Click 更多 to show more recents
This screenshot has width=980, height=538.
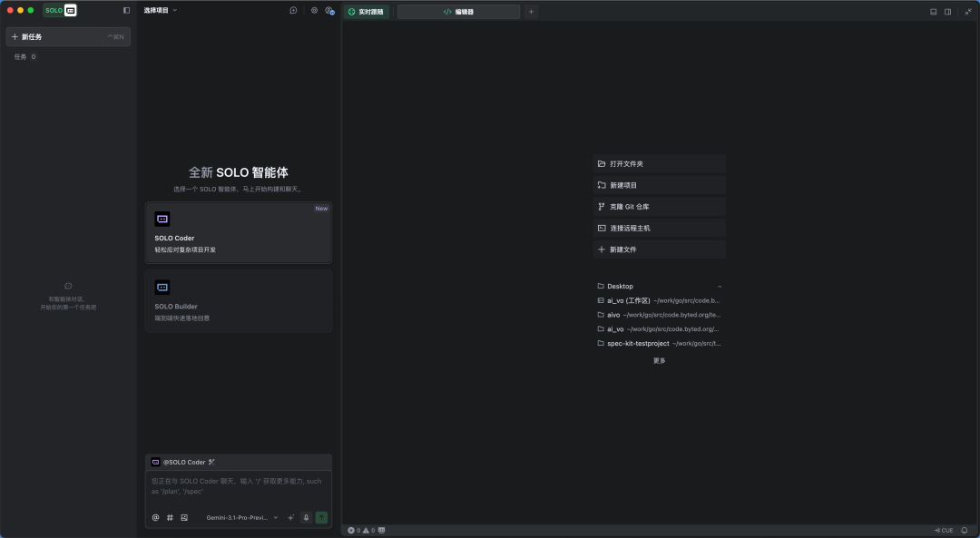tap(660, 360)
